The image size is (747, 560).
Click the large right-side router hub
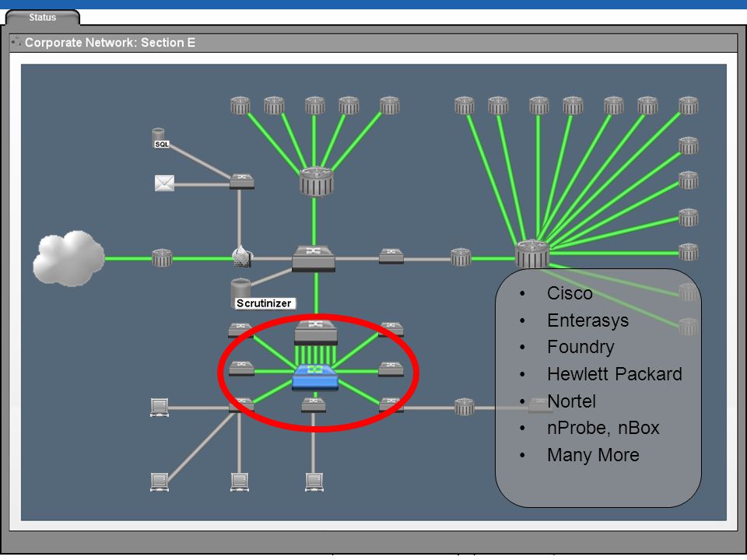[x=532, y=254]
